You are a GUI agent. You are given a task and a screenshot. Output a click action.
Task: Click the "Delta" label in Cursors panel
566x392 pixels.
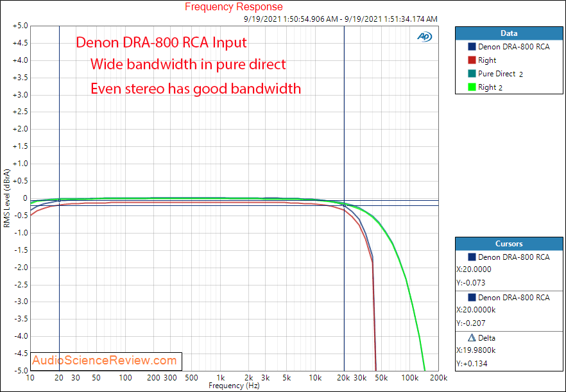coord(486,338)
